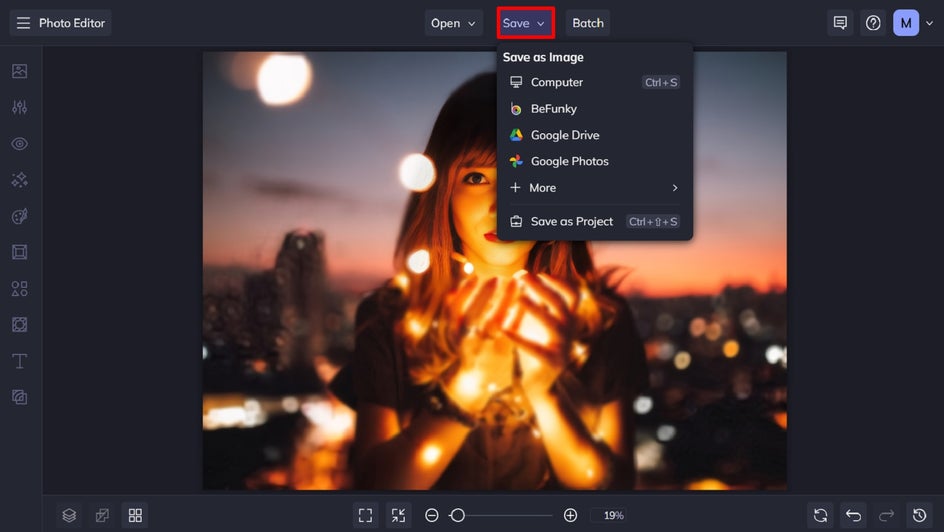The image size is (944, 532).
Task: Redo the last action
Action: tap(886, 515)
